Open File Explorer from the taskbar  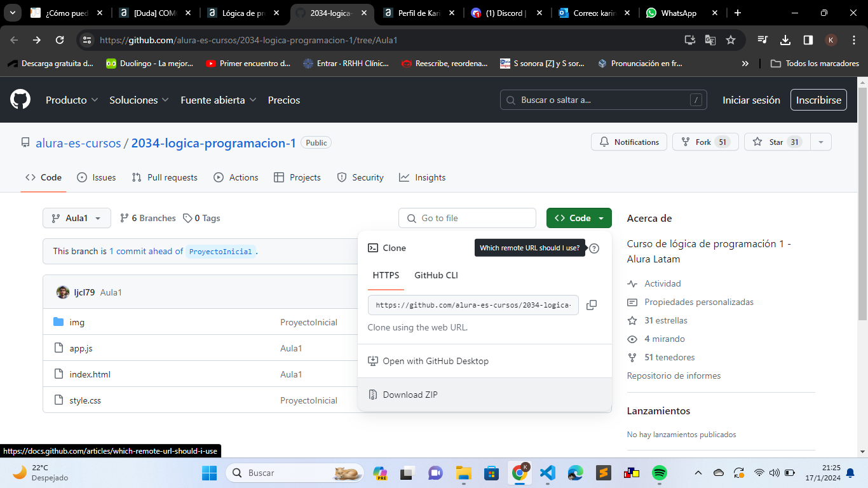click(x=463, y=473)
